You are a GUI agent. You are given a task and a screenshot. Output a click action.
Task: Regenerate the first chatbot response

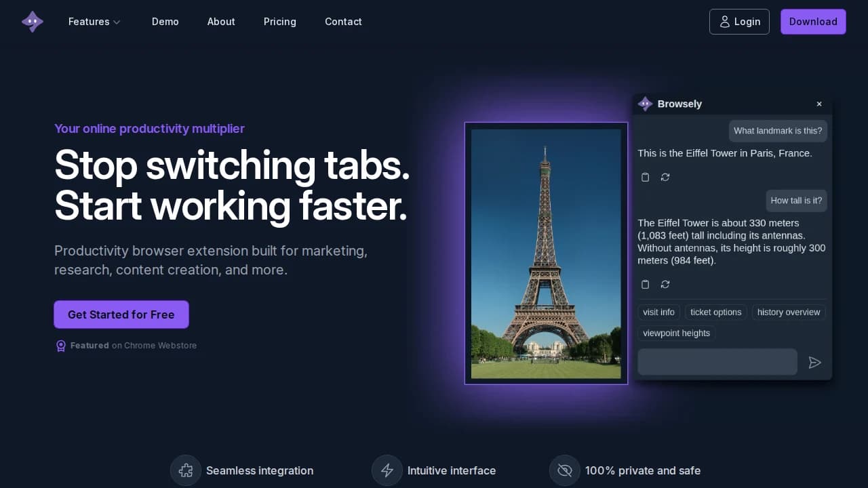665,177
